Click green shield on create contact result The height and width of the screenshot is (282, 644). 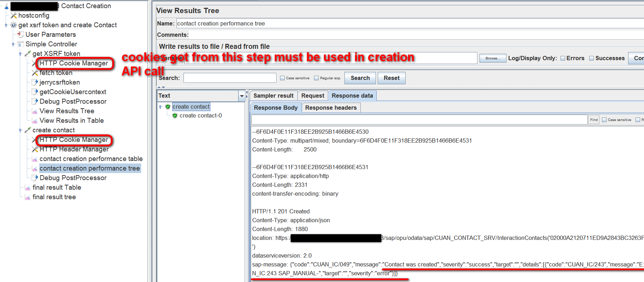[168, 107]
